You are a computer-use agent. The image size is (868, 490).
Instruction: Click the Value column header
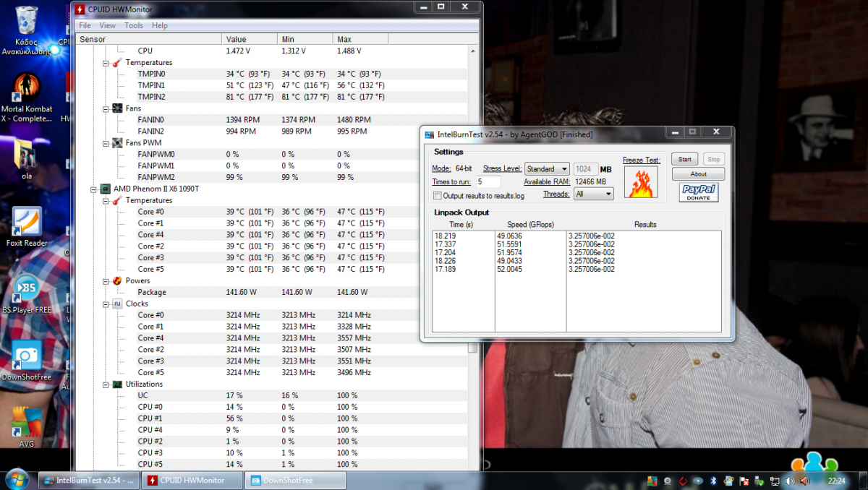pos(250,39)
